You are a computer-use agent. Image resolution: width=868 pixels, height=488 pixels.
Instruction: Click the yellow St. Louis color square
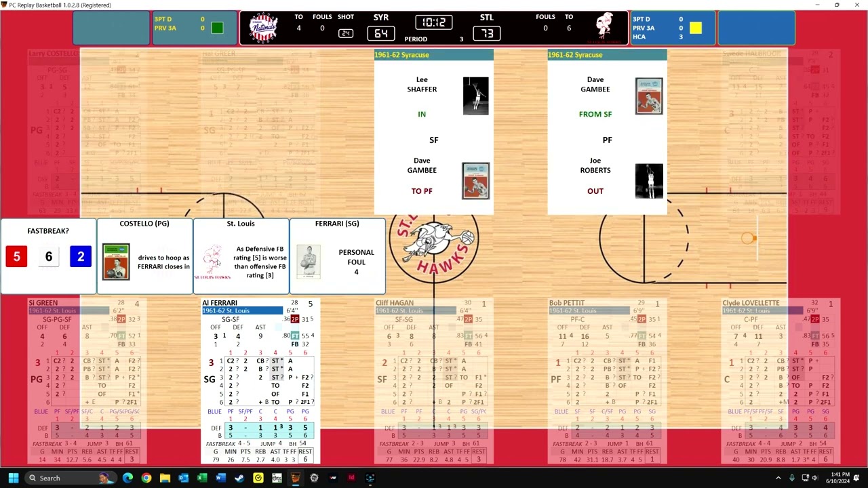(696, 28)
